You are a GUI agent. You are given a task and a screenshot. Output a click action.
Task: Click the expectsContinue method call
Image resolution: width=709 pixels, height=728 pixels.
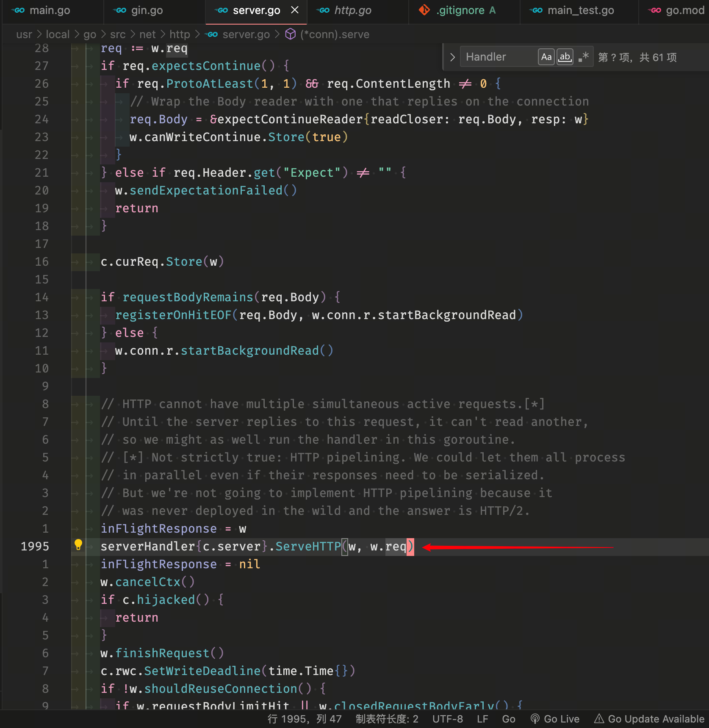coord(206,66)
